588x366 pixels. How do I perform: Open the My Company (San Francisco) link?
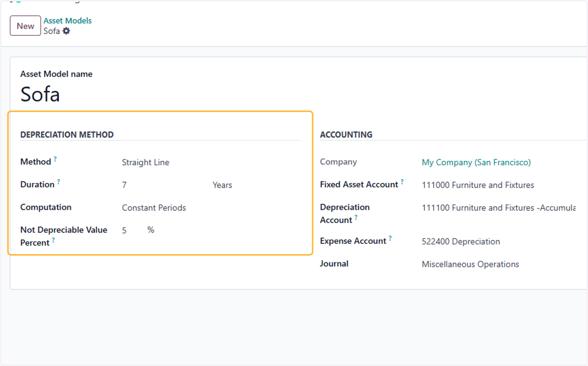[476, 162]
